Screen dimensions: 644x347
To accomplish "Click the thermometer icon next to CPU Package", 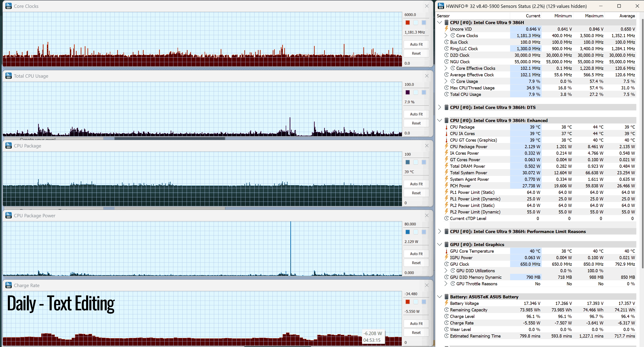I will [x=446, y=127].
